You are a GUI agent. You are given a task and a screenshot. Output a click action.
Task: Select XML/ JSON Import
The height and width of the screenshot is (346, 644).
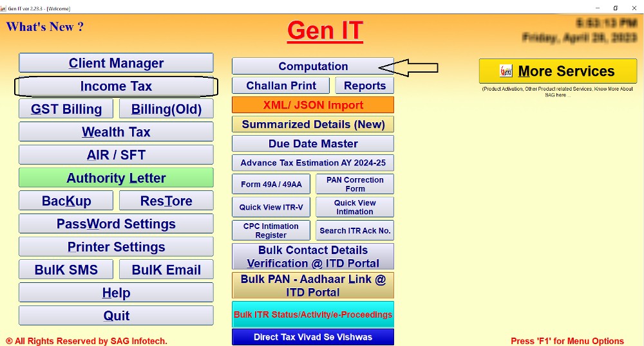[x=313, y=105]
